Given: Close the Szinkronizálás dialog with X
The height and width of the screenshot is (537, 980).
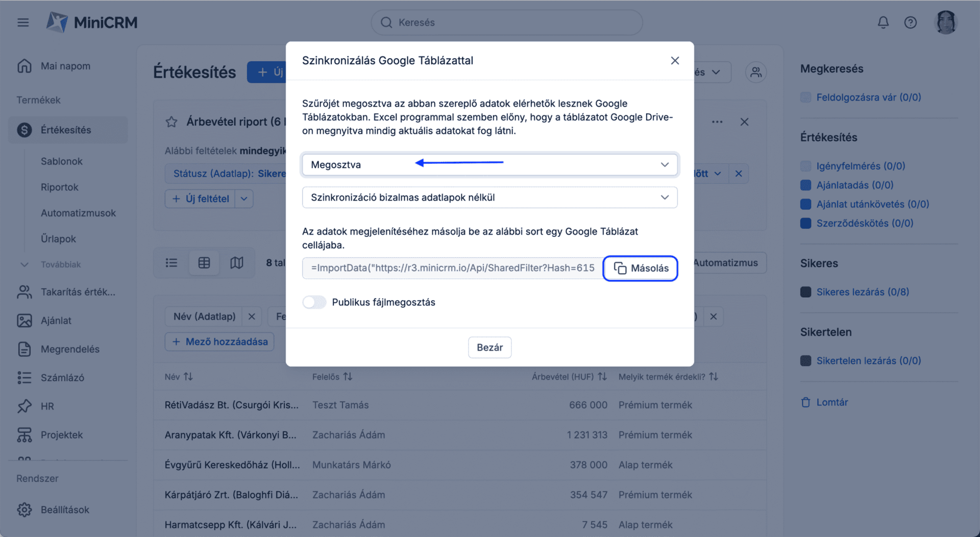Looking at the screenshot, I should point(675,61).
